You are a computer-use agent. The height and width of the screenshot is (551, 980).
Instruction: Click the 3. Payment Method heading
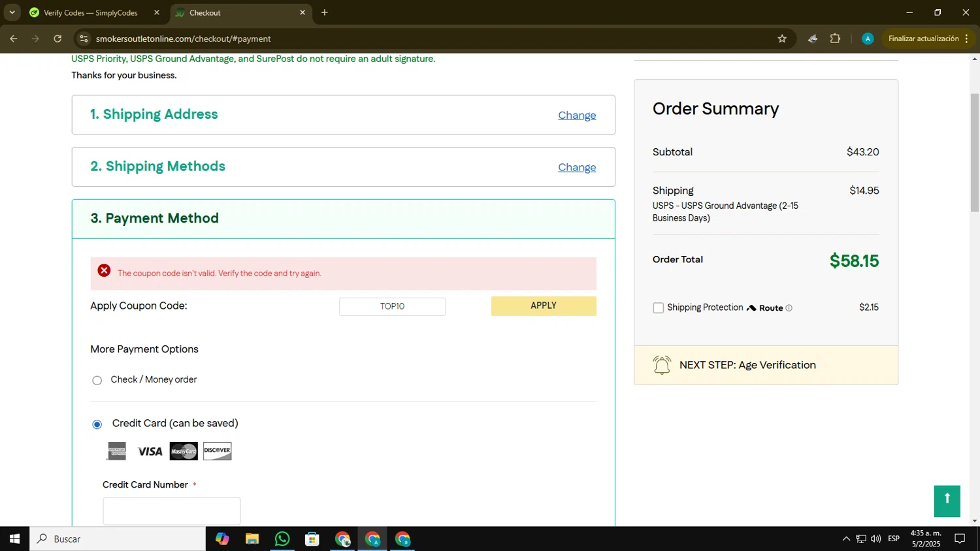[155, 218]
